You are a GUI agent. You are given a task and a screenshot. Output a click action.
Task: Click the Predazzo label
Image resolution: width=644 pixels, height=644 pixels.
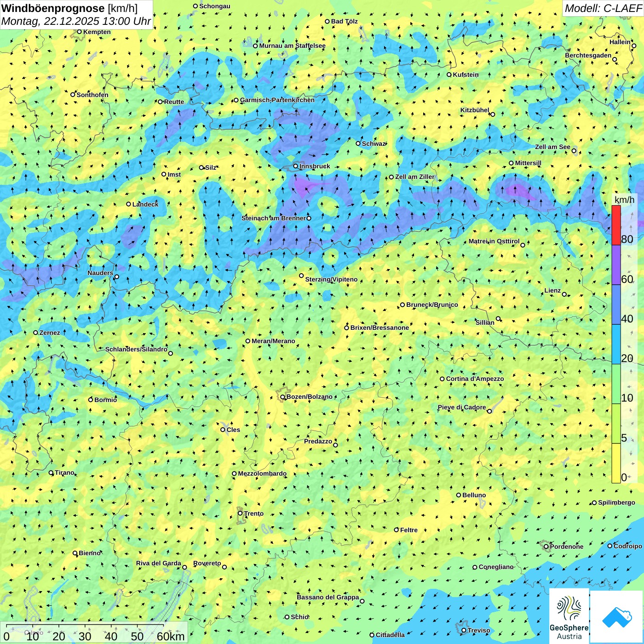point(318,441)
